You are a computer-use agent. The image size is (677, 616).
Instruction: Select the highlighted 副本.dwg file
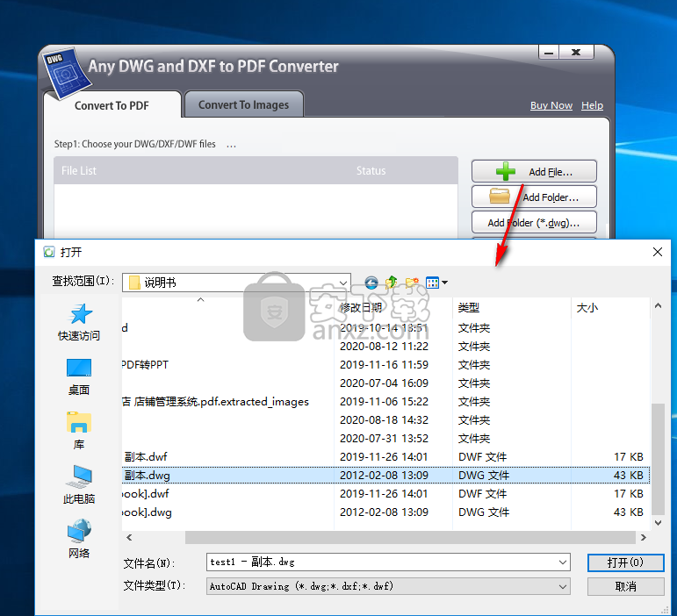pos(385,476)
